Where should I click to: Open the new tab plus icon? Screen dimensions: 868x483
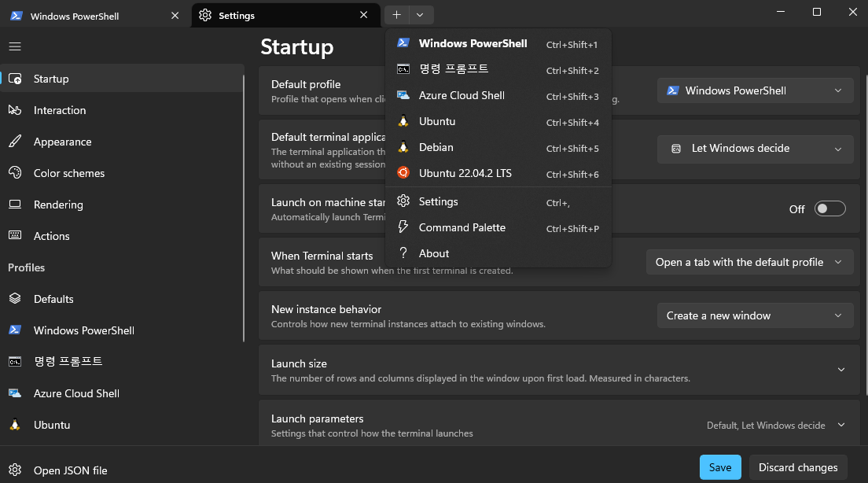(x=397, y=15)
